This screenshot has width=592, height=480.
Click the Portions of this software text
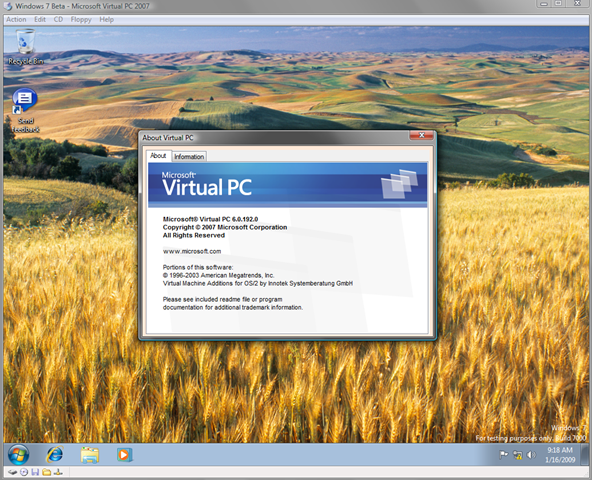pyautogui.click(x=198, y=267)
